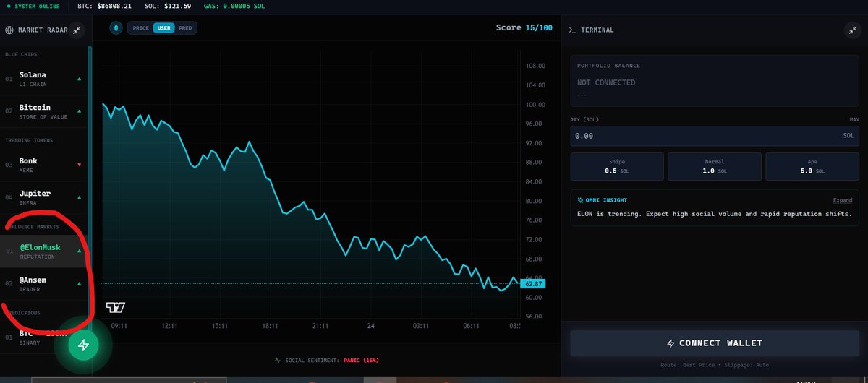This screenshot has height=383, width=868.
Task: Click the Social Sentiment PANIC (15%) label
Action: pyautogui.click(x=331, y=360)
